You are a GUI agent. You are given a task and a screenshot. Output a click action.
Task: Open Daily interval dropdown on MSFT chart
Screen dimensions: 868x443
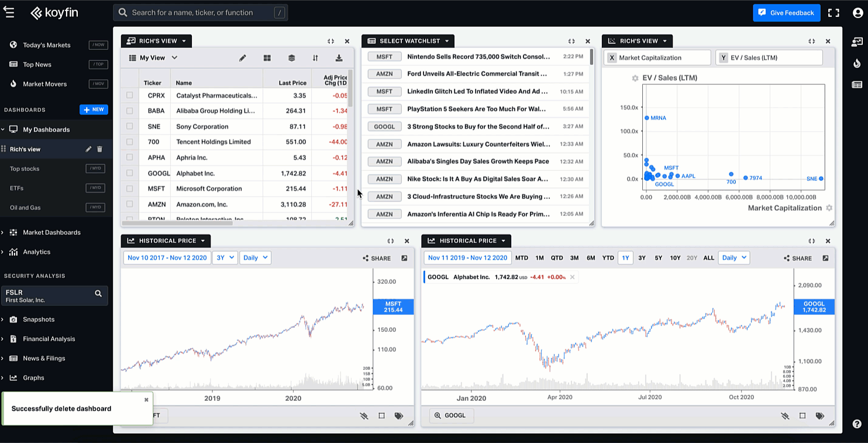[255, 258]
